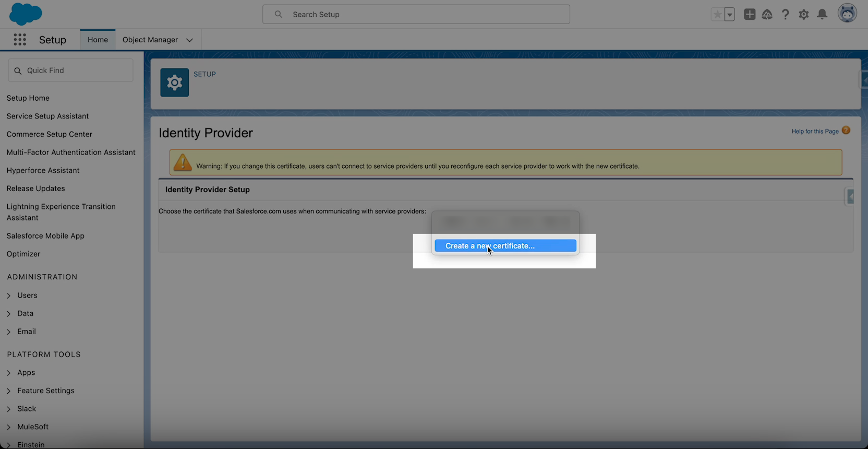The width and height of the screenshot is (868, 449).
Task: Open the Salesforce Help question mark
Action: coord(785,15)
